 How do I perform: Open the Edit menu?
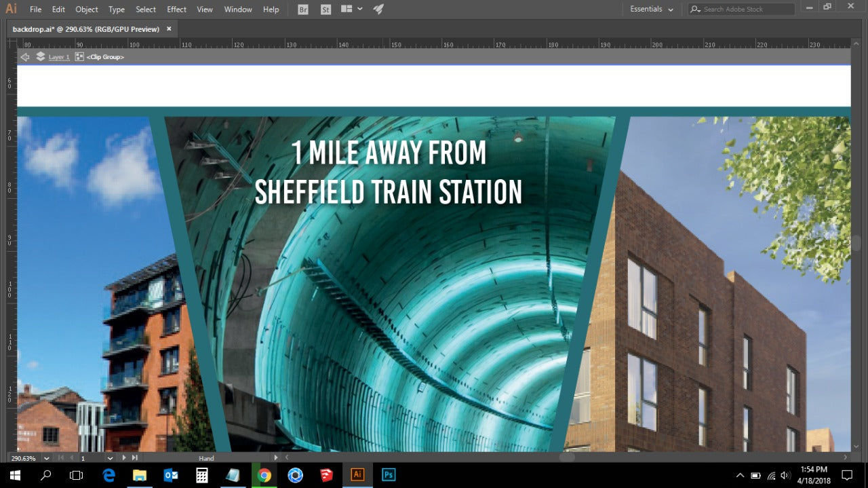coord(58,10)
